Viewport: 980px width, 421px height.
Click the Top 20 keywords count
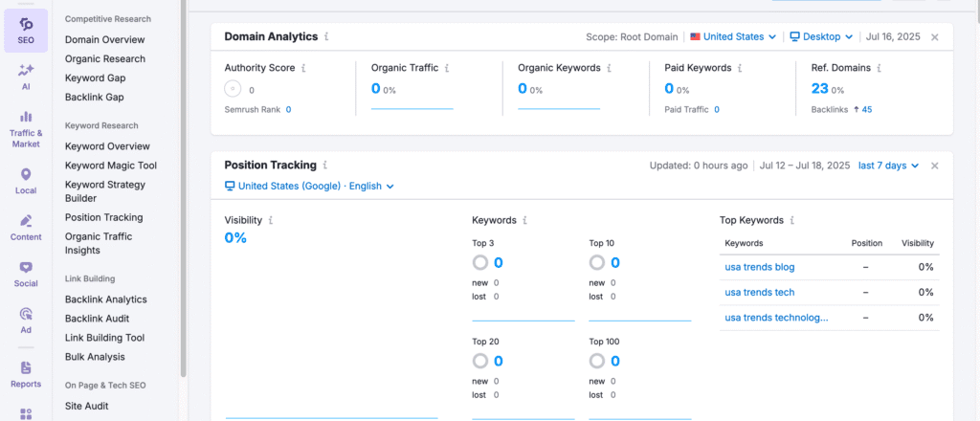pyautogui.click(x=498, y=361)
